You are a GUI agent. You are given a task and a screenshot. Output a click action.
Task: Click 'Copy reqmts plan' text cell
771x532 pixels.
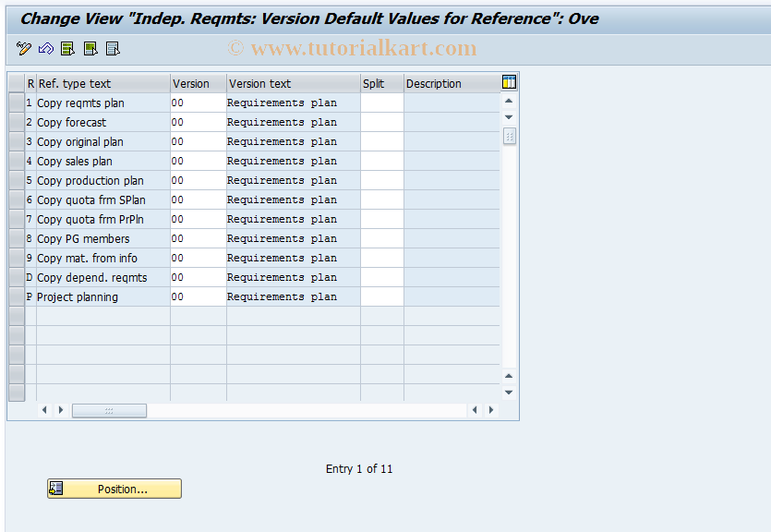click(x=103, y=103)
